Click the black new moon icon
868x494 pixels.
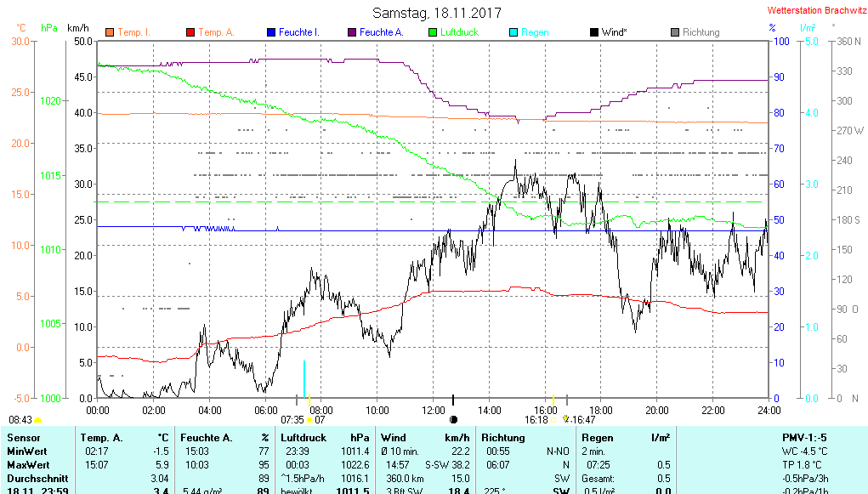(453, 419)
